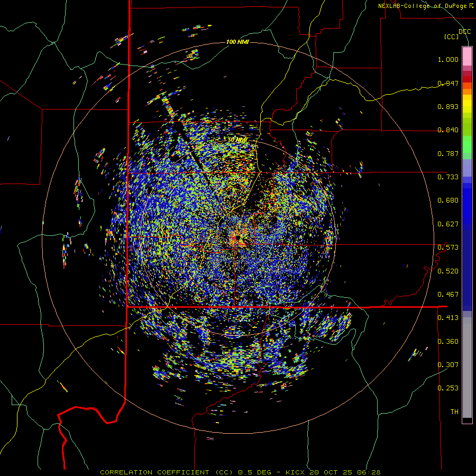Click the 0.787 scale value
This screenshot has height=476, width=476.
[448, 153]
